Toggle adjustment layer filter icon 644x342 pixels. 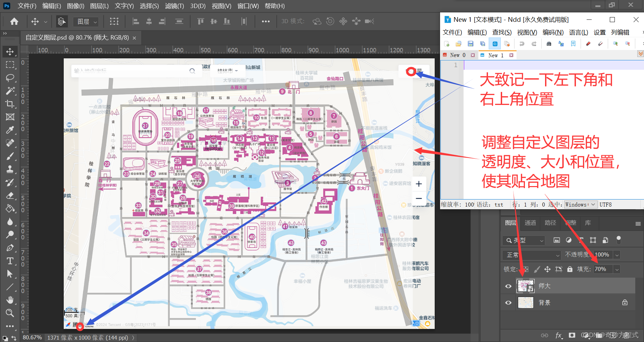569,240
